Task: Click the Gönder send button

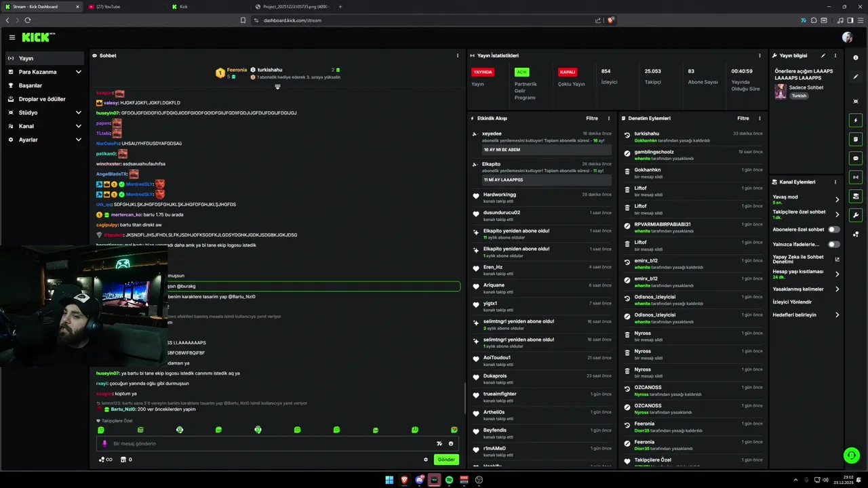Action: pyautogui.click(x=446, y=460)
